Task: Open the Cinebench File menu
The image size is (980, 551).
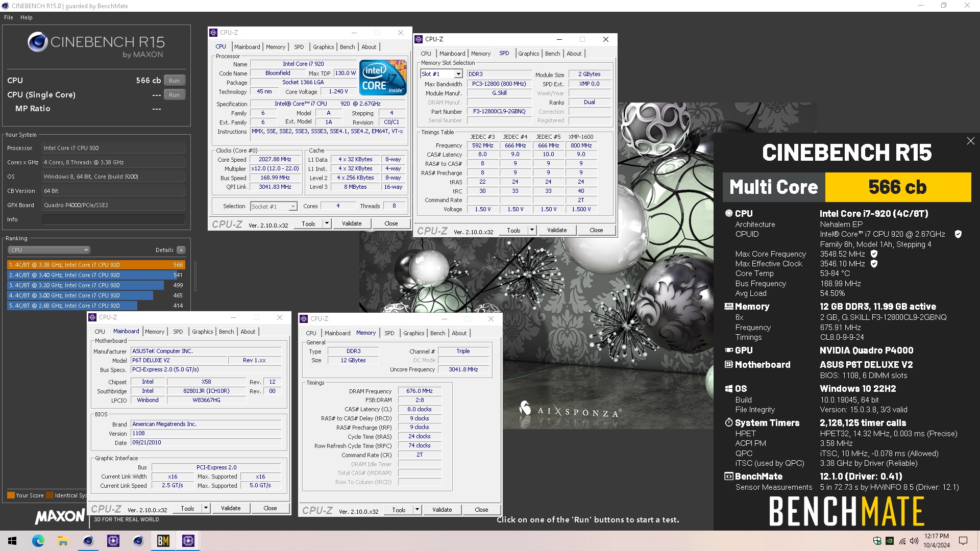Action: pyautogui.click(x=9, y=17)
